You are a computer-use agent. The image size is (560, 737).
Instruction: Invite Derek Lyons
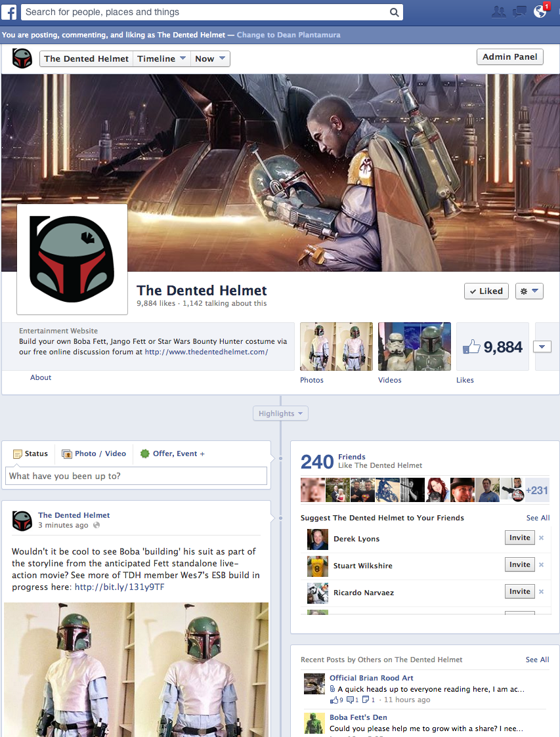pyautogui.click(x=519, y=537)
